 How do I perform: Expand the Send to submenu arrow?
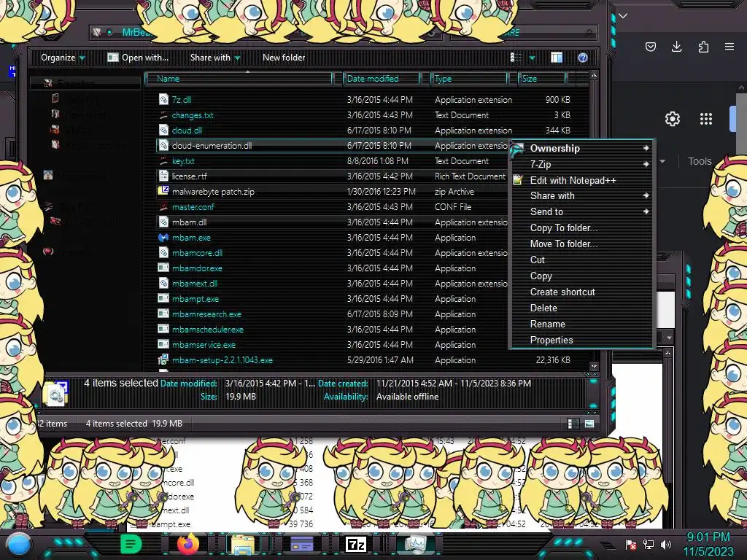coord(646,211)
